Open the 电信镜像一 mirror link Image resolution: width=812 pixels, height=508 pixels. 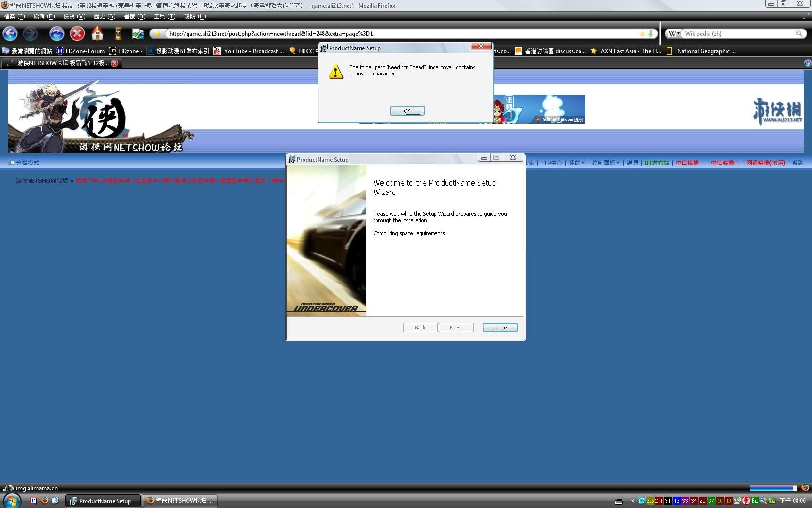coord(690,163)
